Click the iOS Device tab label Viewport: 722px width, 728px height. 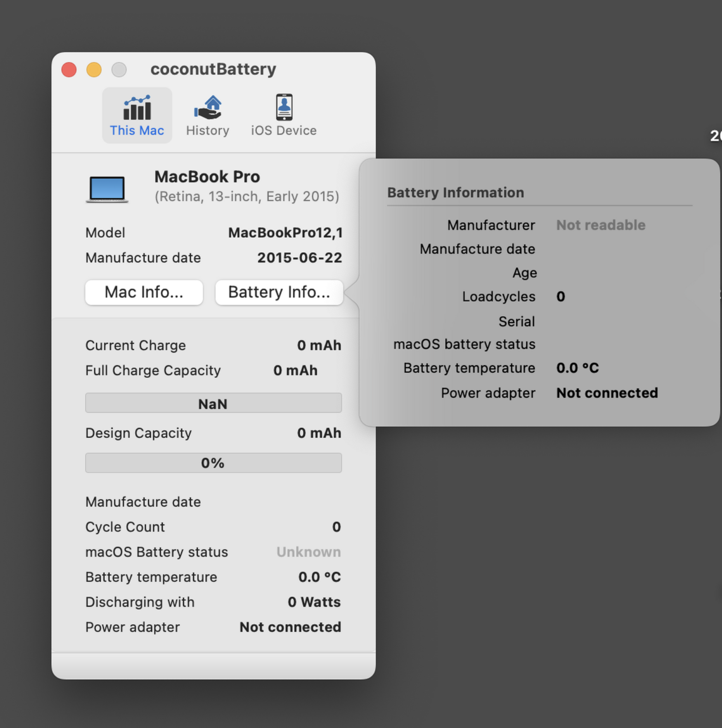pyautogui.click(x=284, y=130)
